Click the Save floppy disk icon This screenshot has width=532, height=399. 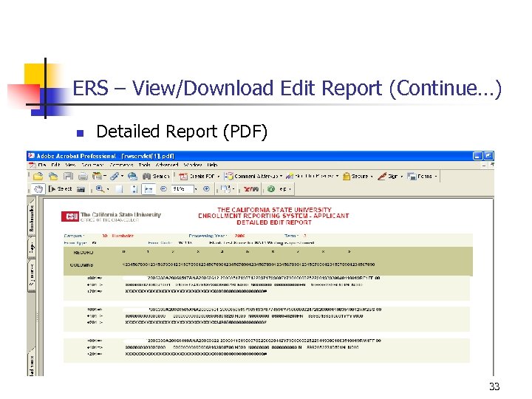click(x=68, y=176)
